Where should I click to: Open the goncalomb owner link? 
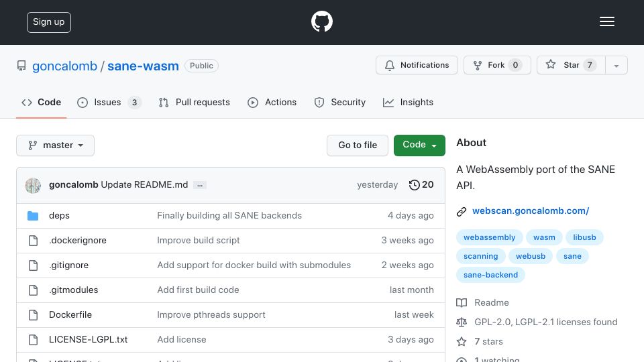click(x=64, y=66)
